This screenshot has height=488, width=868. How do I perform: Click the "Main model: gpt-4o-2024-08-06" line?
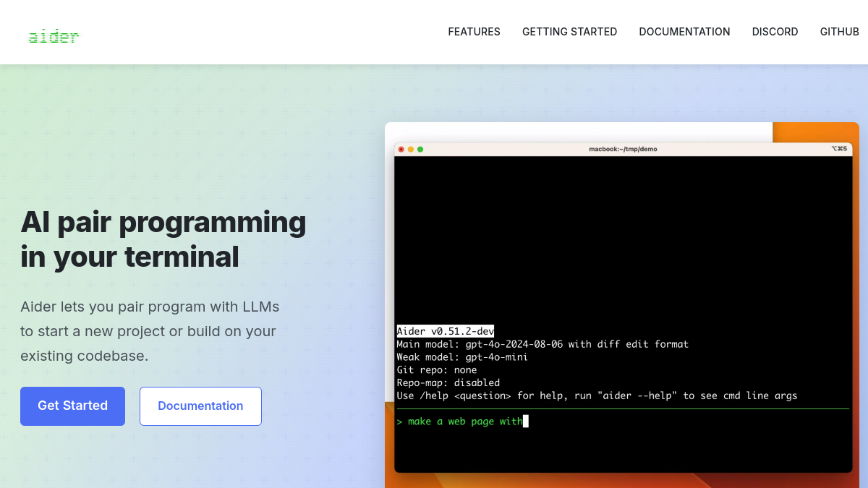(542, 344)
